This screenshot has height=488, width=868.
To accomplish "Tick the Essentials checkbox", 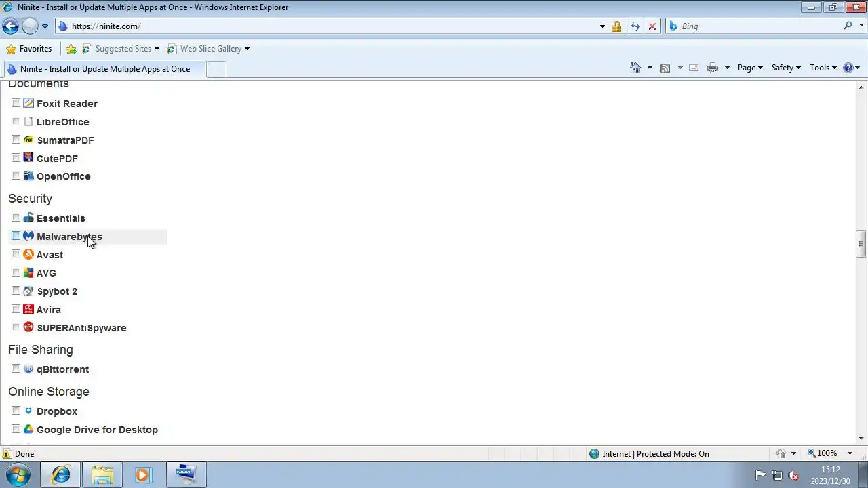I will pos(16,218).
